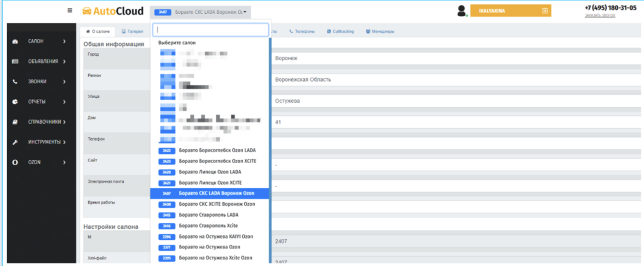
Task: Click the Id value 2407
Action: (281, 241)
